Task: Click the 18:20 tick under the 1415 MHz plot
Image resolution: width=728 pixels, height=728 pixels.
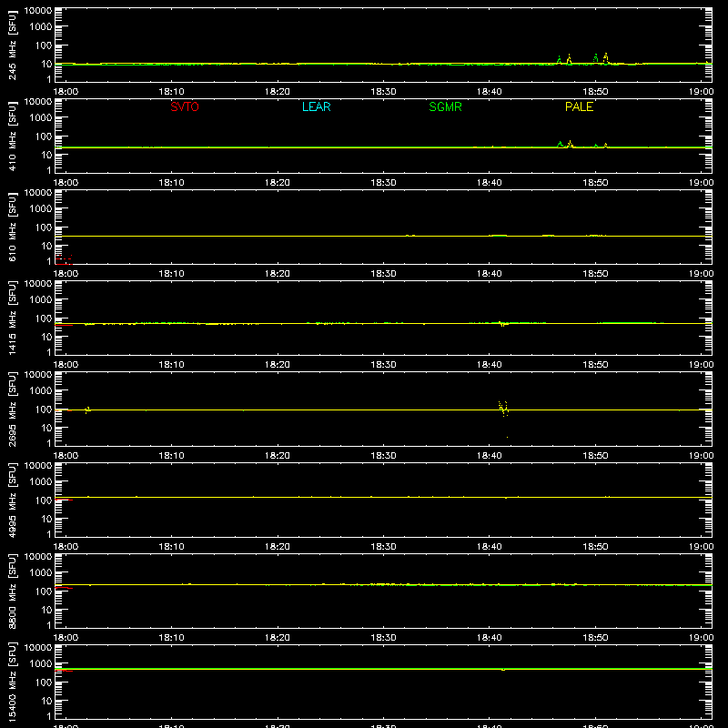Action: coord(278,365)
